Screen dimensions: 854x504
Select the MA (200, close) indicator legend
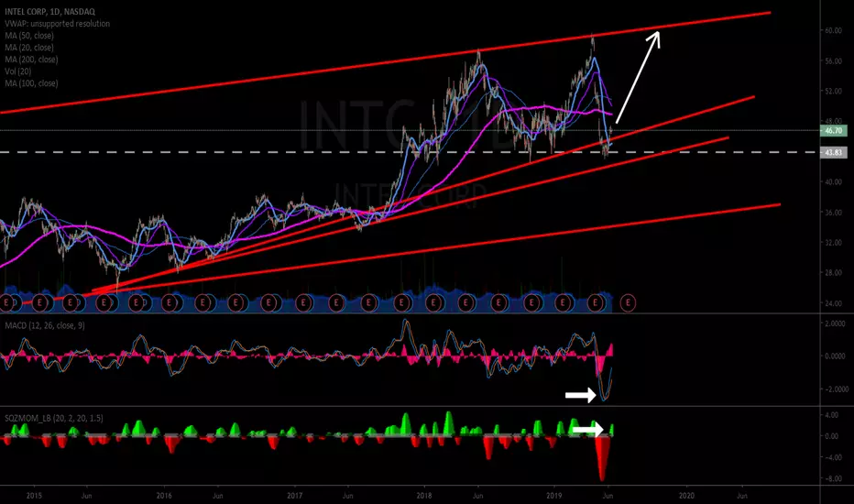pos(31,60)
